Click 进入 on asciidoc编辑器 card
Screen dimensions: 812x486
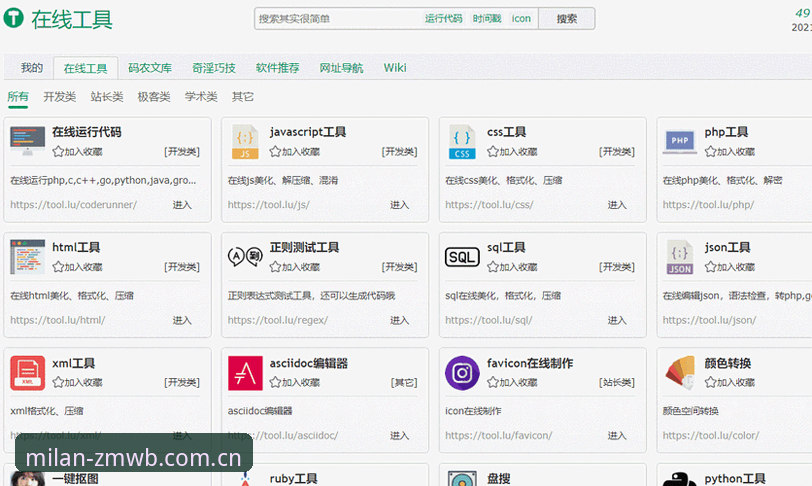pyautogui.click(x=399, y=436)
